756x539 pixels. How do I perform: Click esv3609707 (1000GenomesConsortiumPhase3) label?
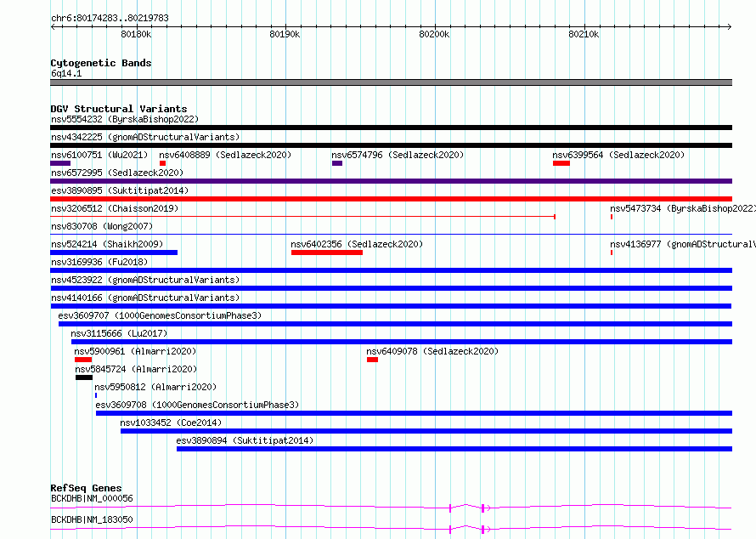160,315
